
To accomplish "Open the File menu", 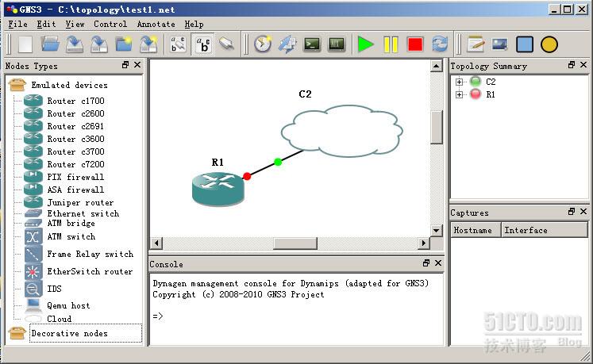I will point(17,25).
